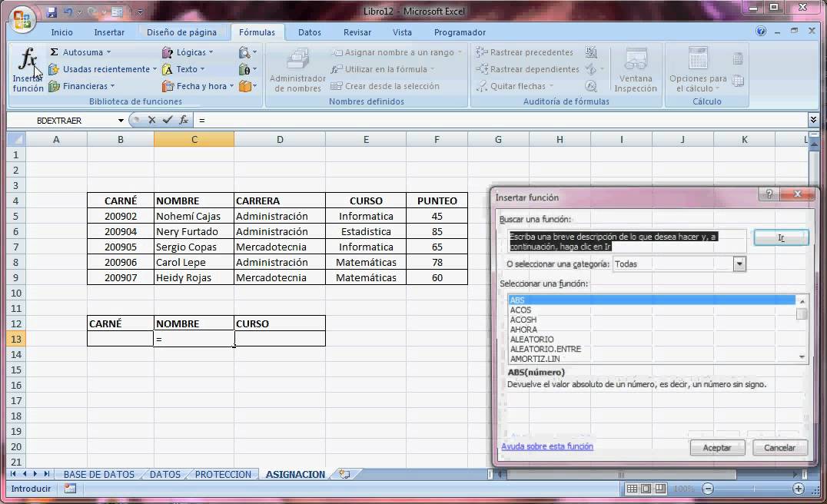827x504 pixels.
Task: Click zoom in plus button
Action: coord(799,489)
